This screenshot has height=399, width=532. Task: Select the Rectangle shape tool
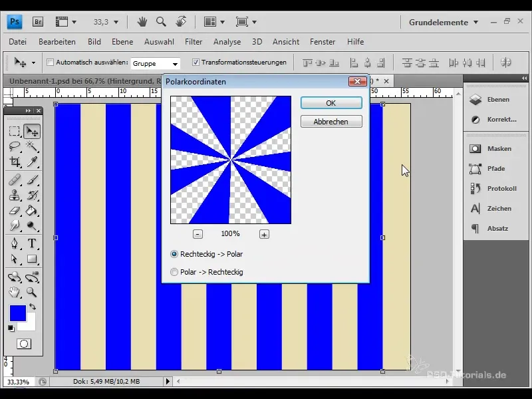click(x=32, y=259)
